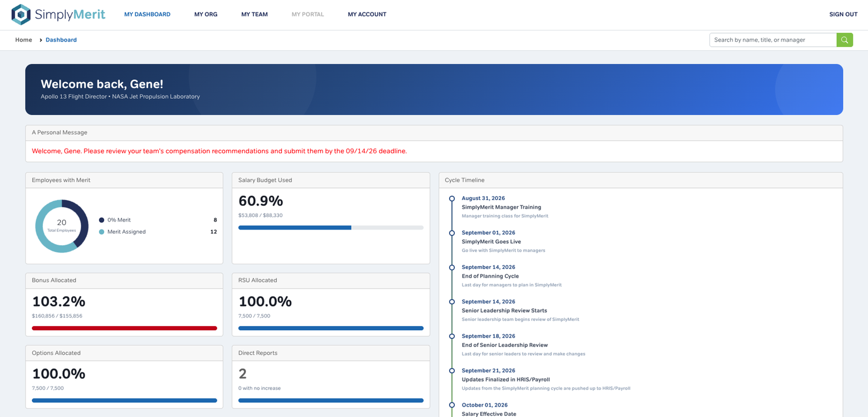Click the Options Allocated progress bar
Viewport: 868px width, 417px height.
[x=124, y=400]
